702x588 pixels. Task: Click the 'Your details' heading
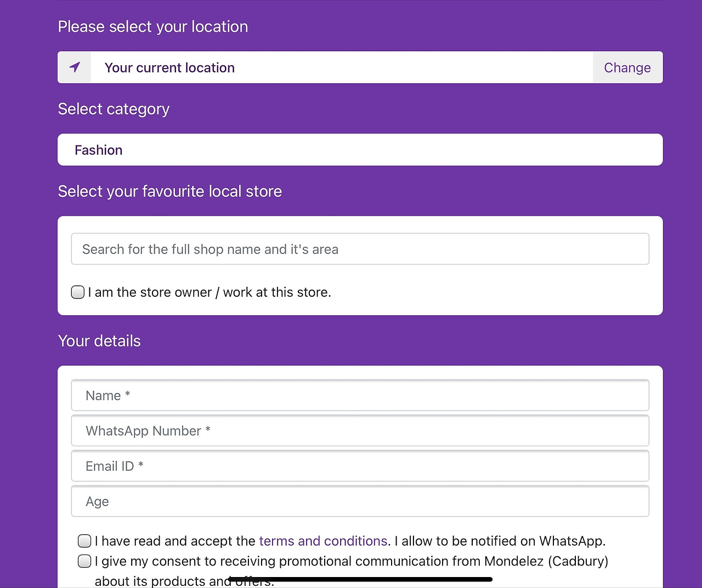(99, 341)
